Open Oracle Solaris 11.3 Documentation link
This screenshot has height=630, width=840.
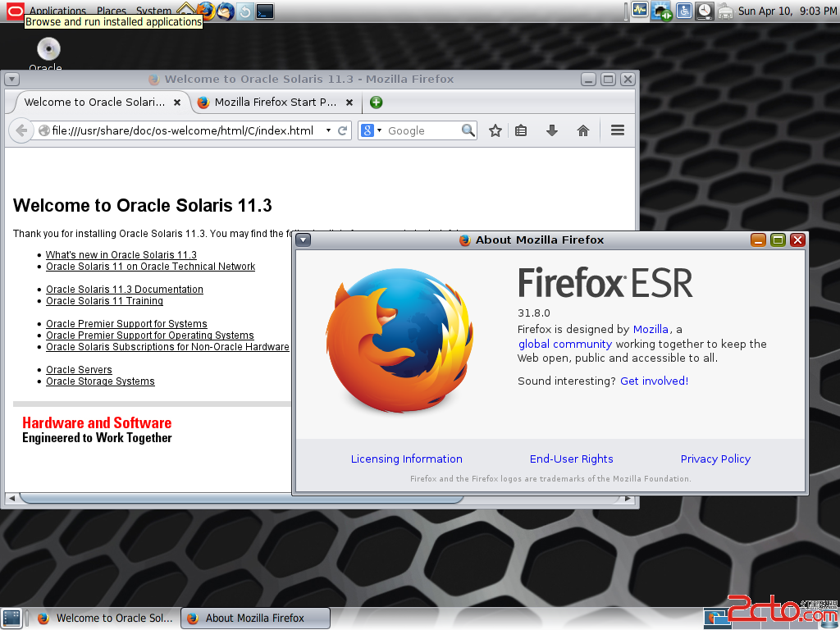pos(125,290)
